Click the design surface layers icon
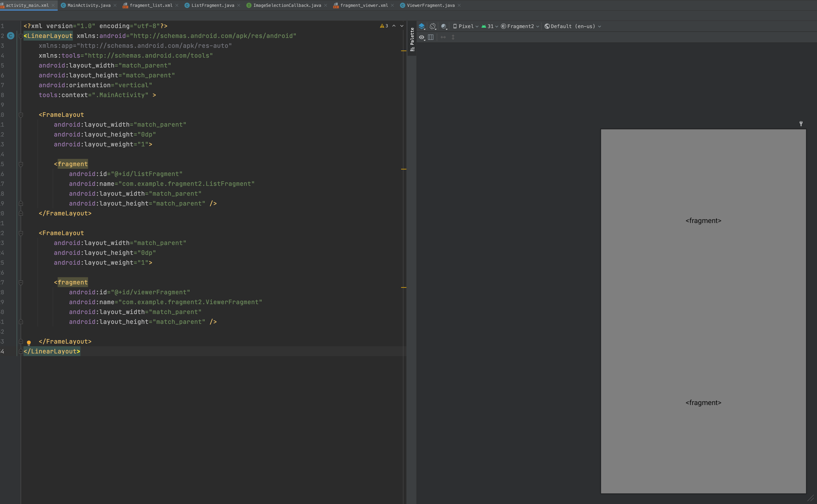This screenshot has width=817, height=504. [422, 26]
